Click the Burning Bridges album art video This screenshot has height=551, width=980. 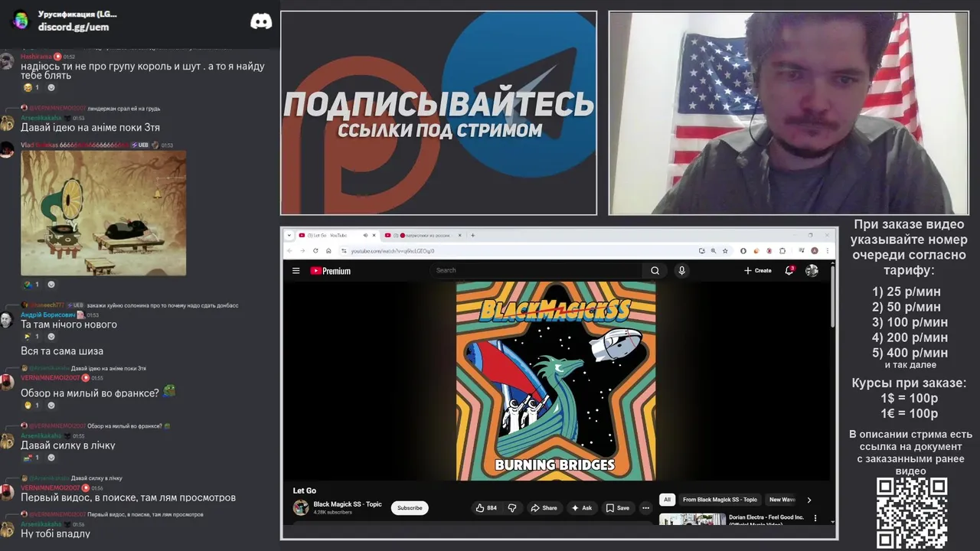pyautogui.click(x=556, y=381)
